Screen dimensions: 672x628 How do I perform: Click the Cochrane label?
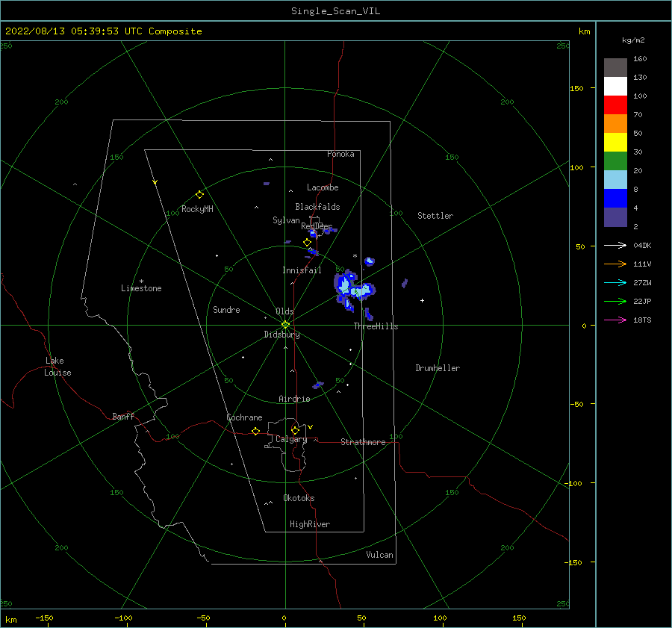point(244,417)
